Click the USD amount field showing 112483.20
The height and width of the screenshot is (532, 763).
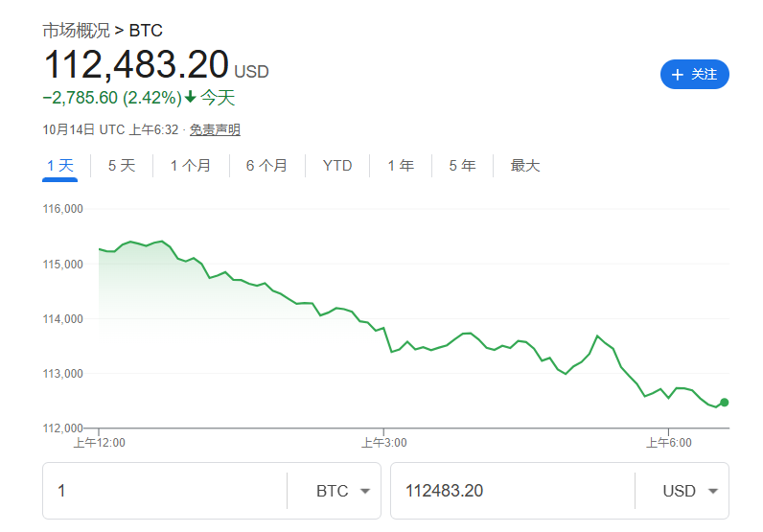pyautogui.click(x=508, y=491)
